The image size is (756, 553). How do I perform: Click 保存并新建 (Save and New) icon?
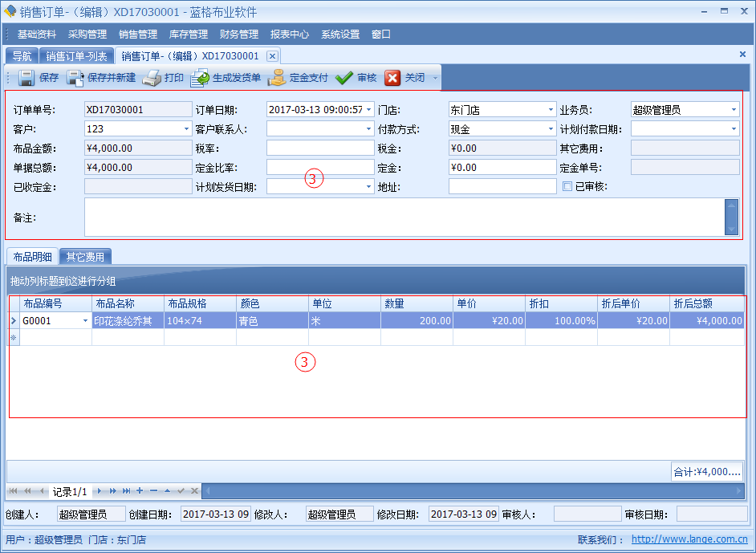[75, 78]
